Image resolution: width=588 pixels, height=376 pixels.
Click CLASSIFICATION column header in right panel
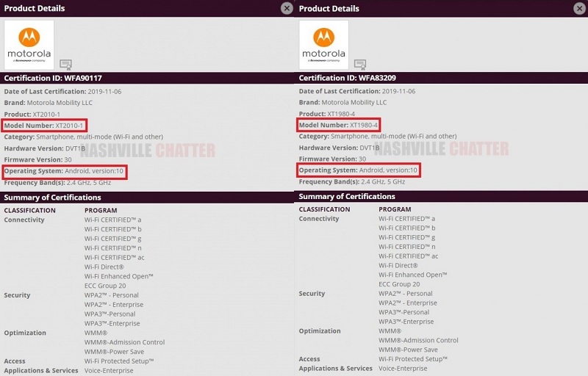[x=324, y=209]
